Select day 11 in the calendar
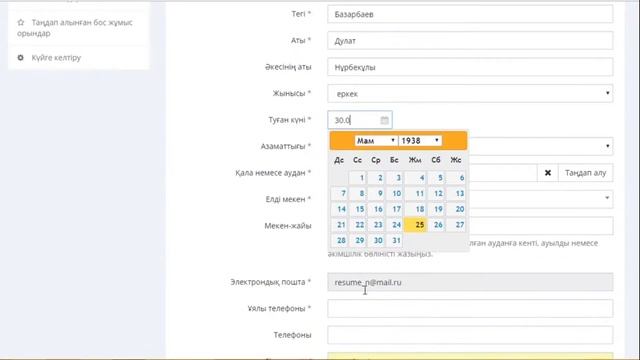 pyautogui.click(x=416, y=193)
